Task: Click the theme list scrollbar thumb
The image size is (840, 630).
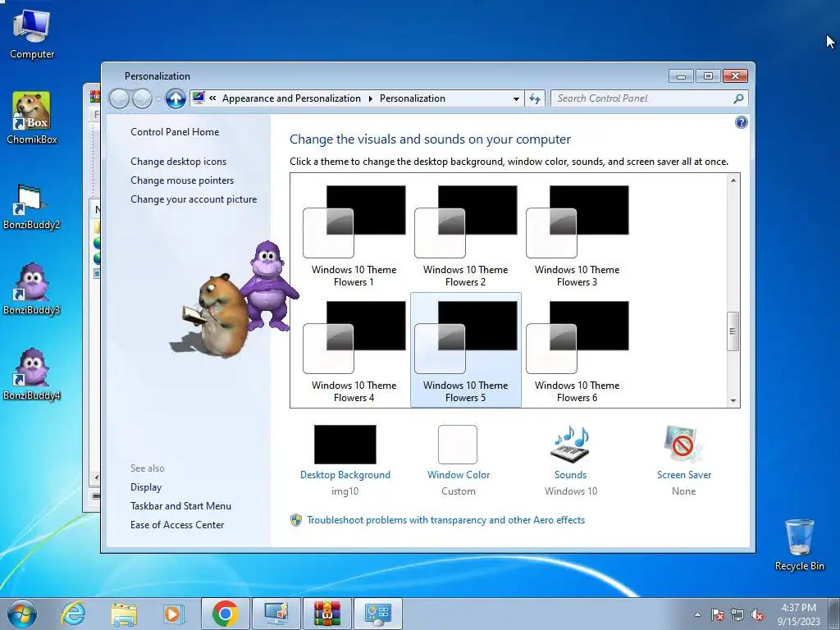Action: [x=733, y=331]
